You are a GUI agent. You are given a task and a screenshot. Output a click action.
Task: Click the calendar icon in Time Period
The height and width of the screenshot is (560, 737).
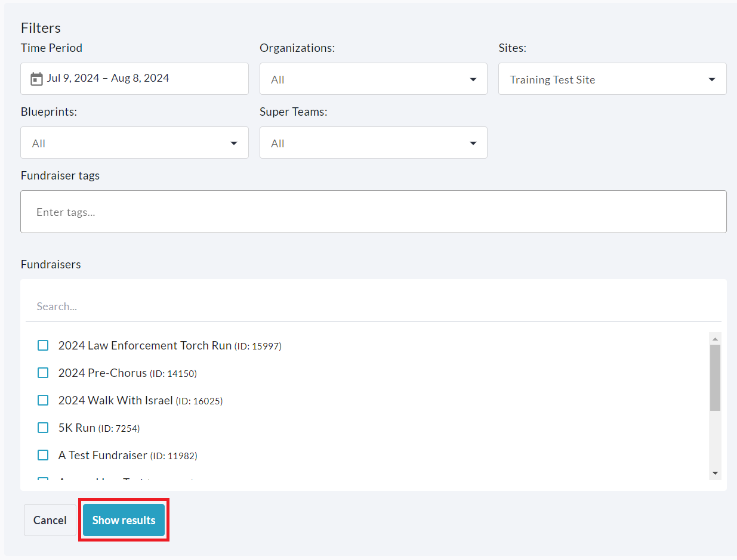36,79
